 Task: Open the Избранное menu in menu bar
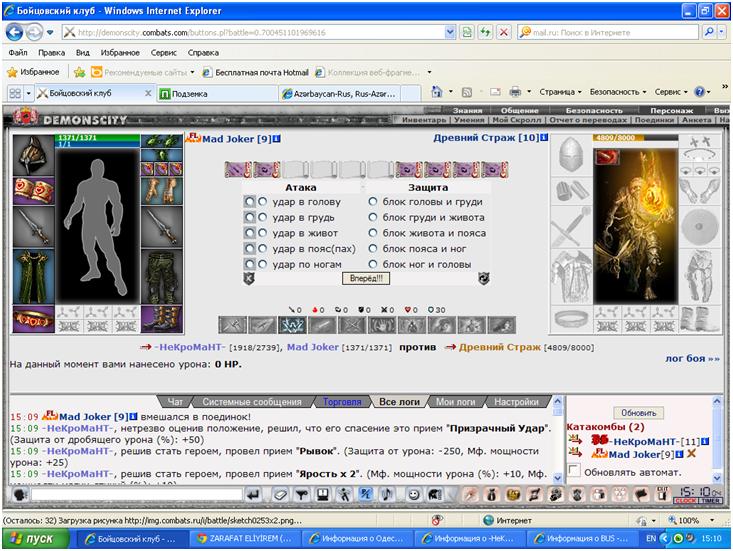(120, 52)
